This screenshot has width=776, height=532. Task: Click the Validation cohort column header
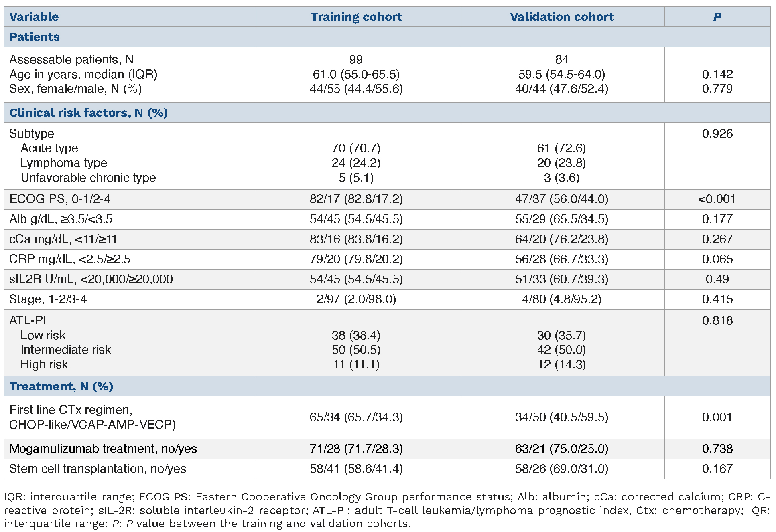[x=562, y=17]
